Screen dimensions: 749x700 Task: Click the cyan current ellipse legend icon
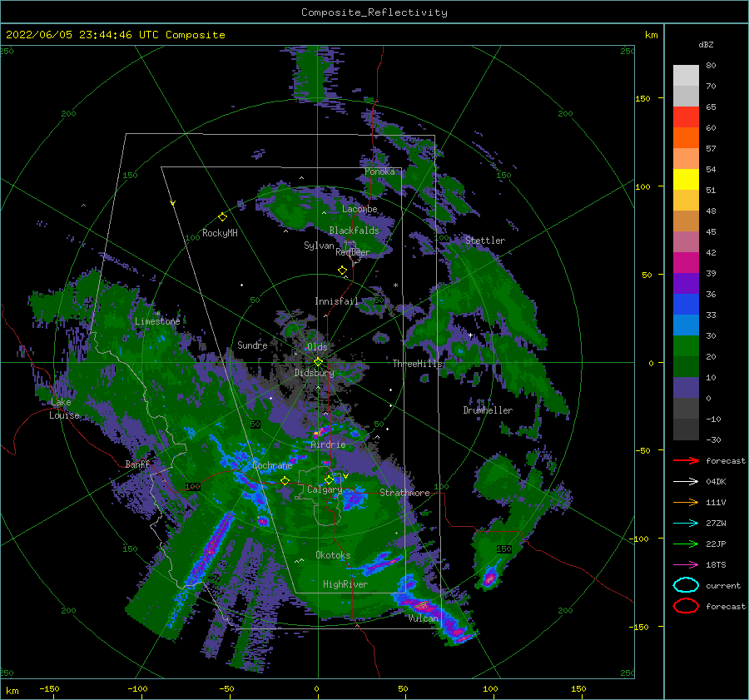(x=686, y=585)
